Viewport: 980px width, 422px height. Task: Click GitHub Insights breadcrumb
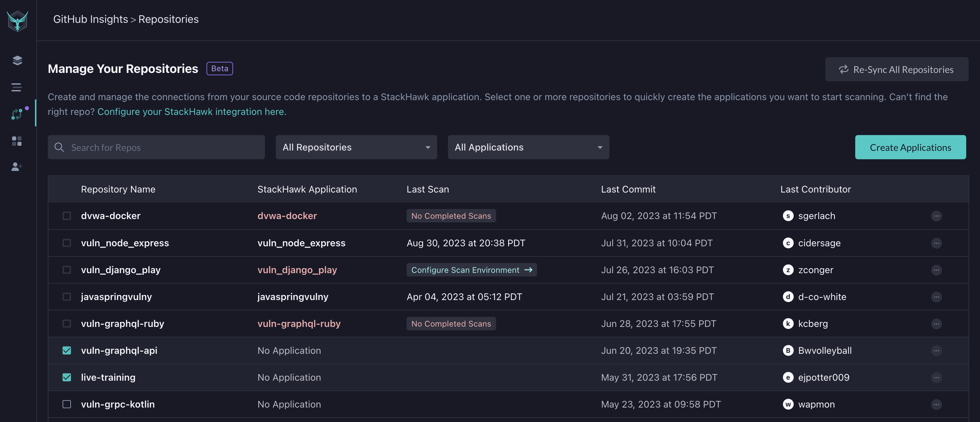[90, 19]
